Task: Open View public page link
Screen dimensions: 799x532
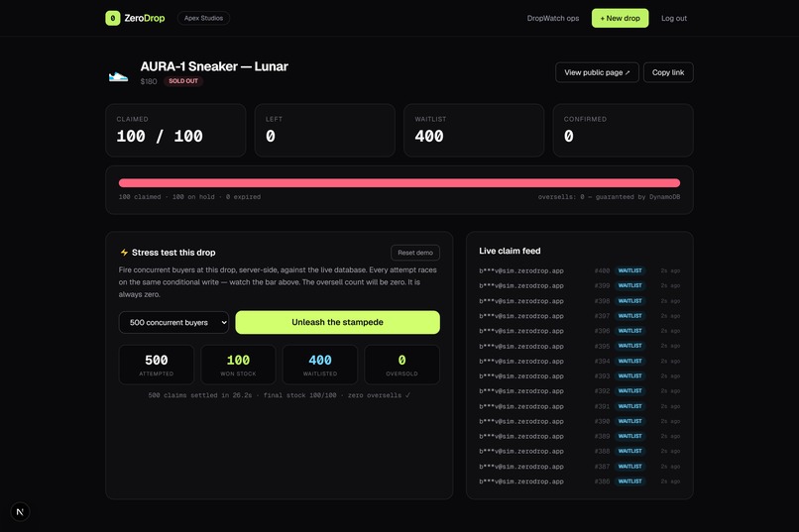Action: point(597,72)
